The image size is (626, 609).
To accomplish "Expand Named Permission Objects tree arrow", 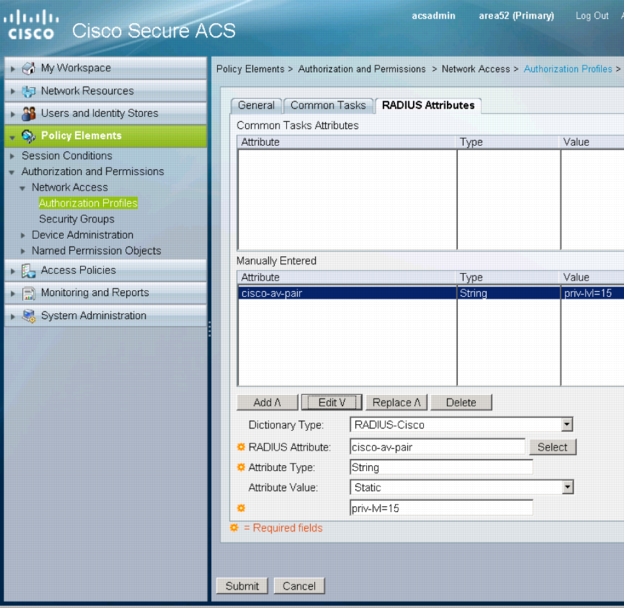I will 23,251.
